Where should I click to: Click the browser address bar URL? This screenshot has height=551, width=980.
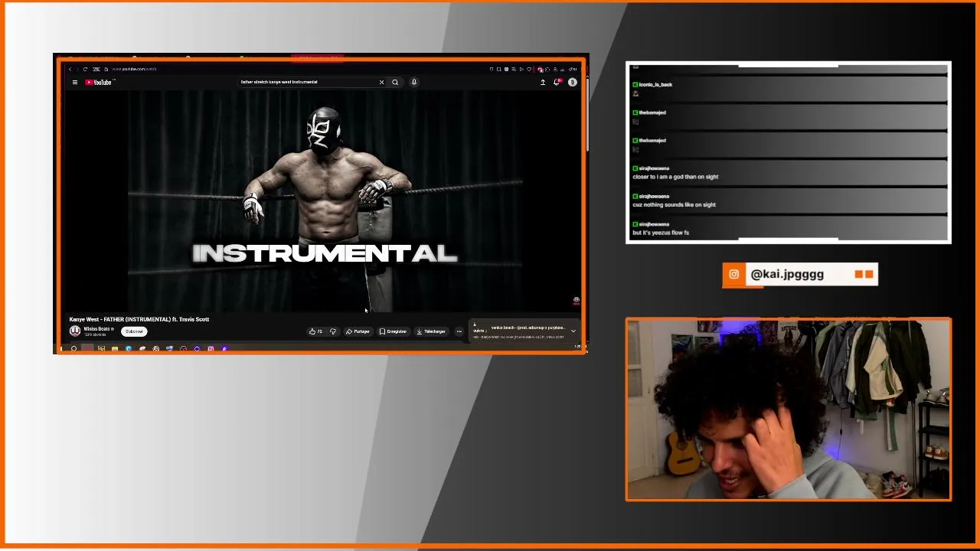(135, 69)
